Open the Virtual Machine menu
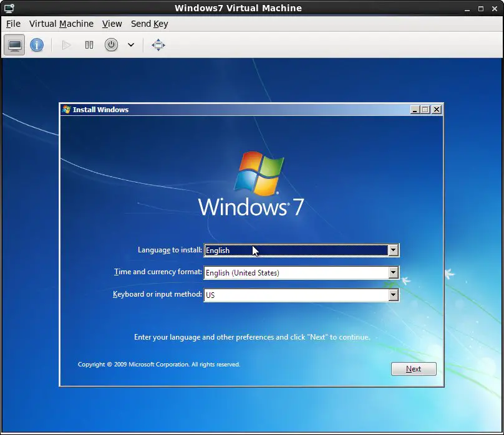504x435 pixels. tap(61, 24)
